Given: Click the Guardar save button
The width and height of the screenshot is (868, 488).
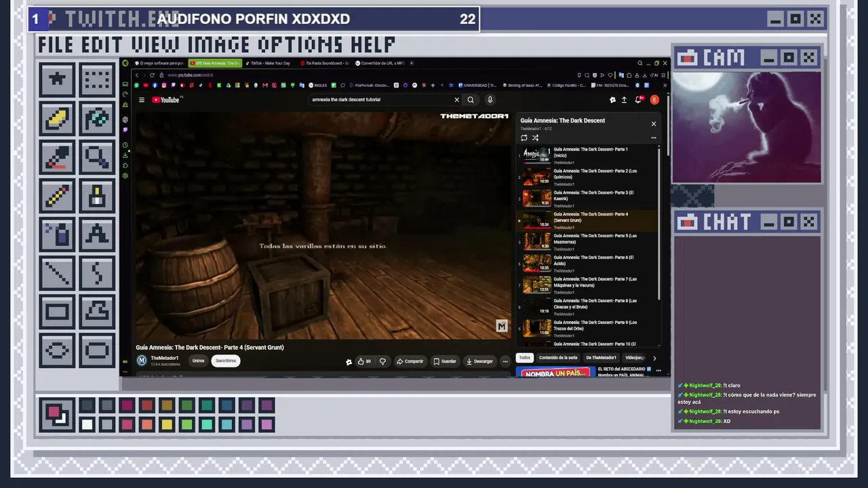Looking at the screenshot, I should (445, 361).
